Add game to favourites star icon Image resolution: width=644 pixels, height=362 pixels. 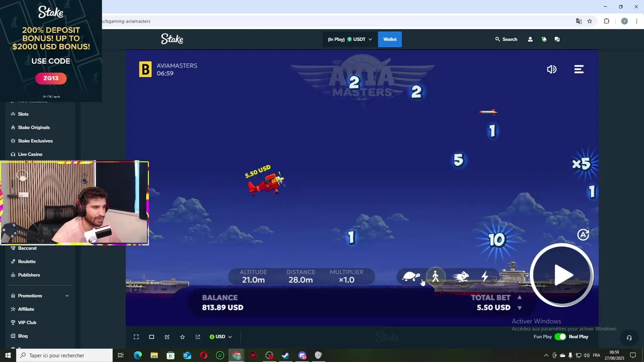(182, 337)
